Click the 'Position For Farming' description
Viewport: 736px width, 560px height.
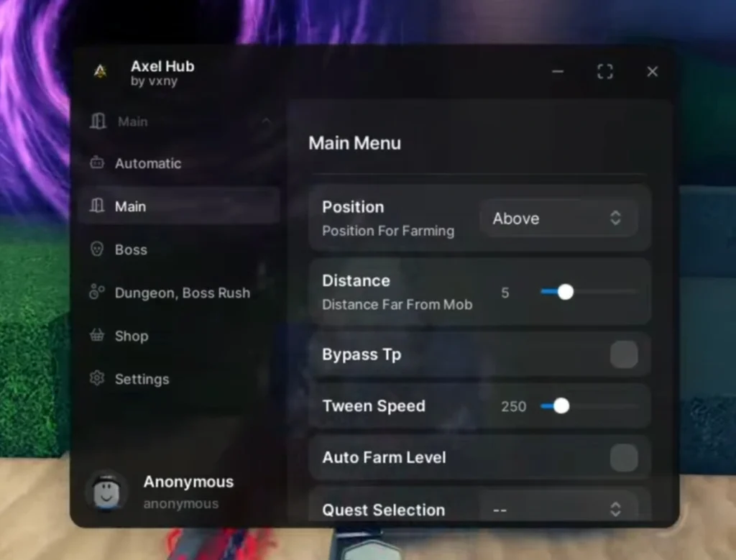(x=388, y=231)
